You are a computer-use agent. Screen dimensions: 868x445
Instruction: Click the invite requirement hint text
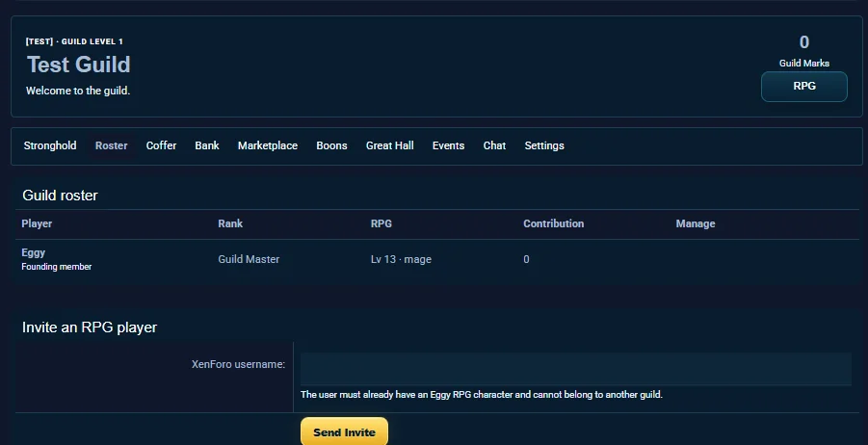[482, 395]
